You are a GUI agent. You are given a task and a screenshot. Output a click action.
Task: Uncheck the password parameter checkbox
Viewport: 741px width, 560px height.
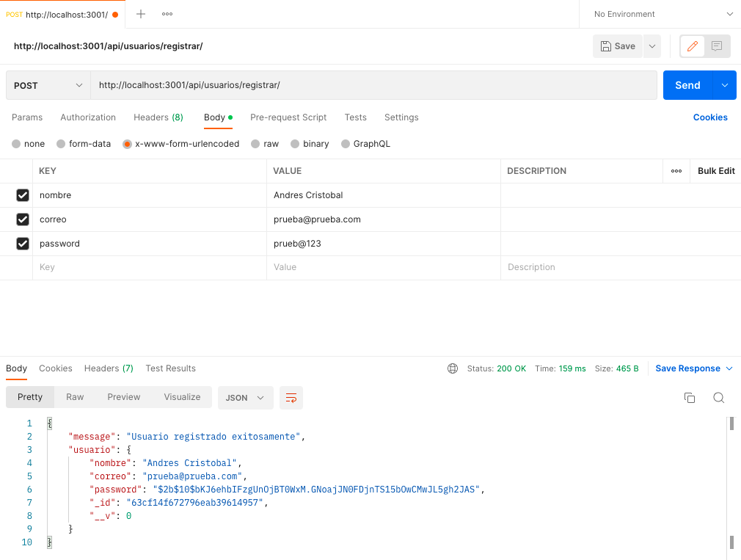(x=23, y=244)
